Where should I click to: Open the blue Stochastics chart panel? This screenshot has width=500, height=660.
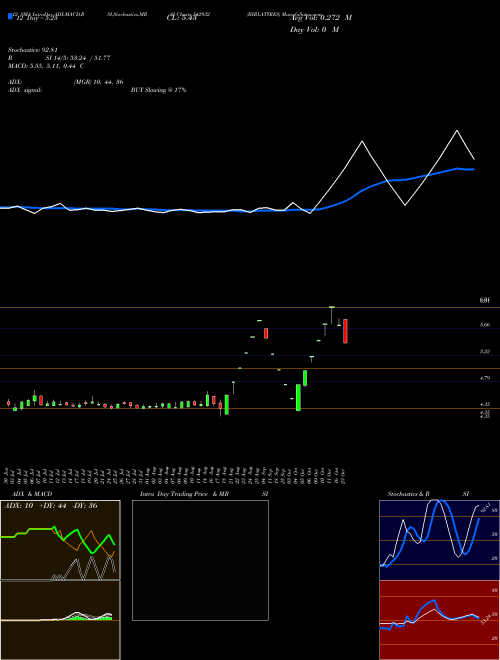(x=439, y=540)
